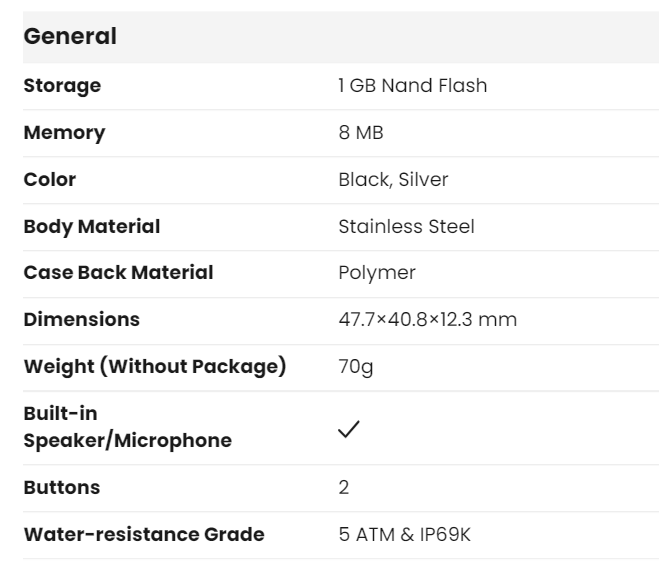Screen dimensions: 661x562
Task: Click the 1 GB Nand Flash value
Action: (413, 86)
